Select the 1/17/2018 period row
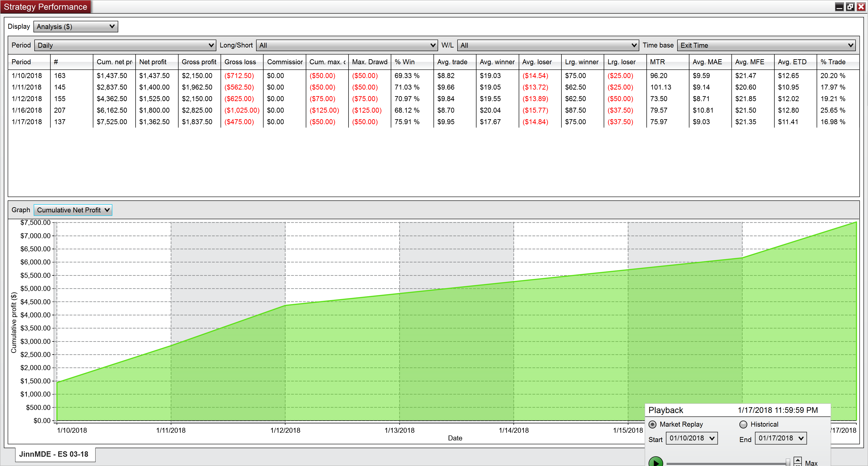The width and height of the screenshot is (868, 466). tap(434, 121)
